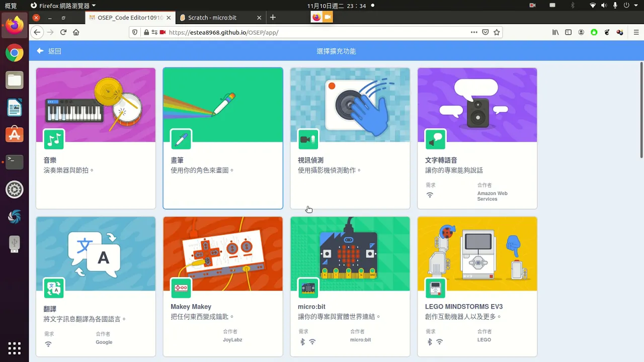Click the wifi requirement icon under 翻譯
The image size is (644, 362).
click(x=48, y=344)
